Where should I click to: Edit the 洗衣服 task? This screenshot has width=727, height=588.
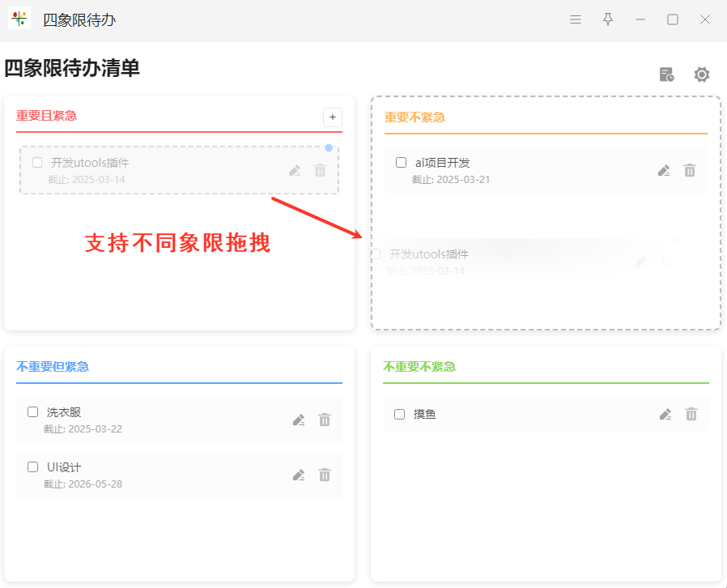pos(299,420)
